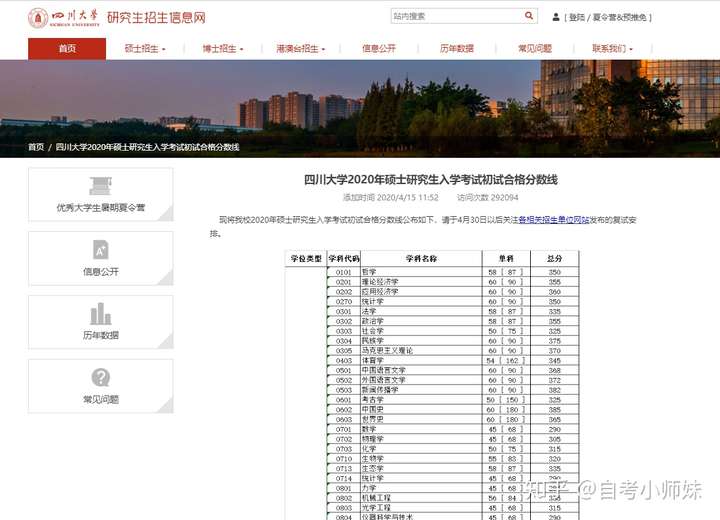This screenshot has height=520, width=720.
Task: Open the 登陆 login link
Action: tap(577, 17)
